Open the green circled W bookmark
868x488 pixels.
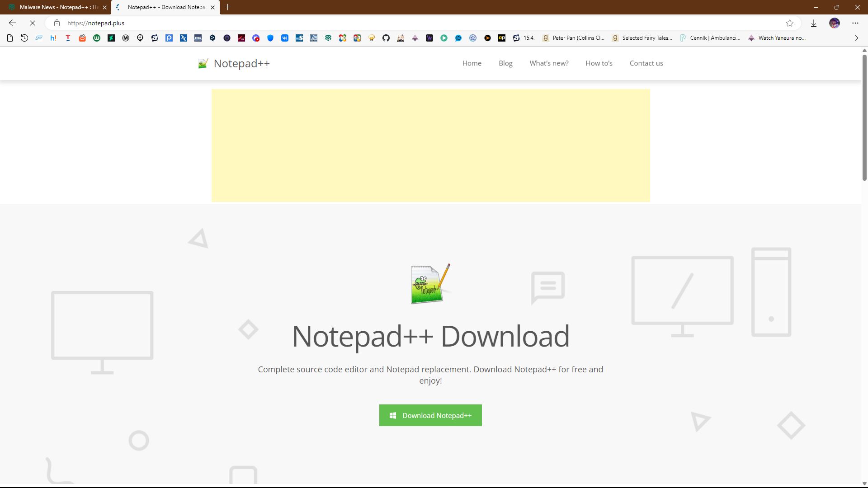coord(97,38)
